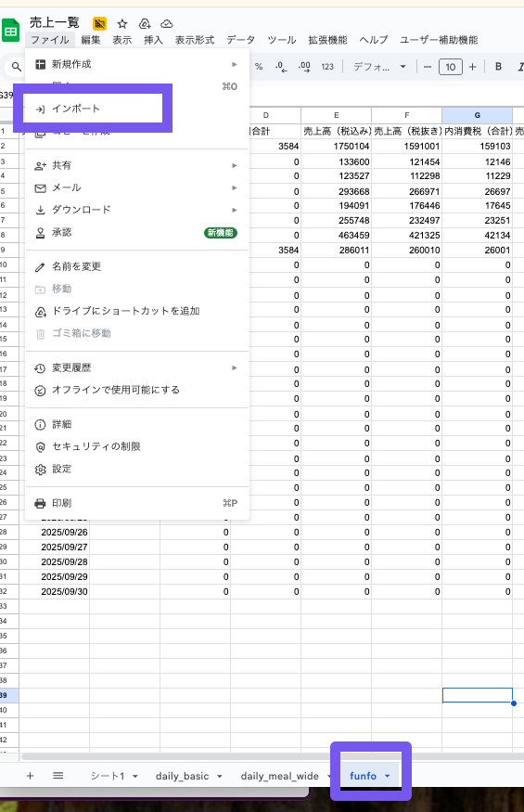Select column F header
The image size is (524, 812).
click(x=407, y=115)
